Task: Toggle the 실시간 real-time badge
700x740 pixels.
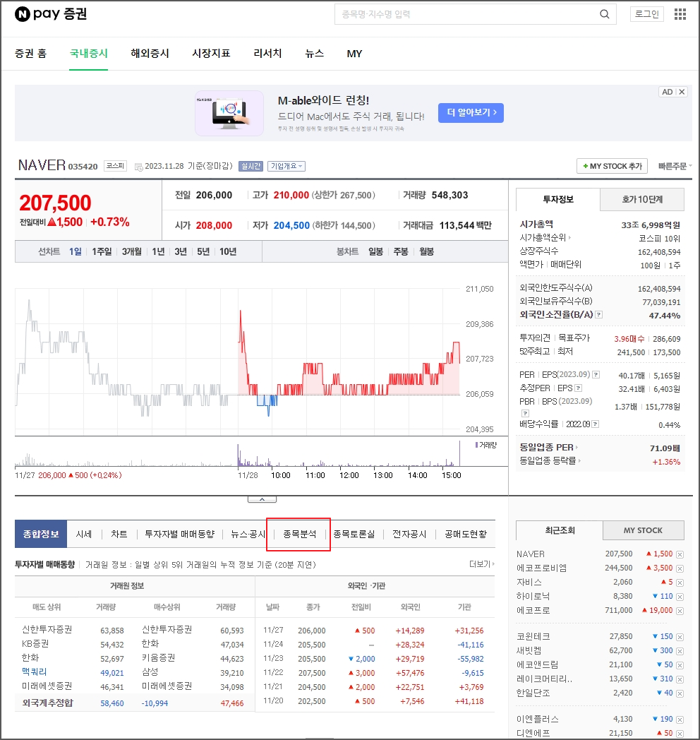Action: [251, 166]
